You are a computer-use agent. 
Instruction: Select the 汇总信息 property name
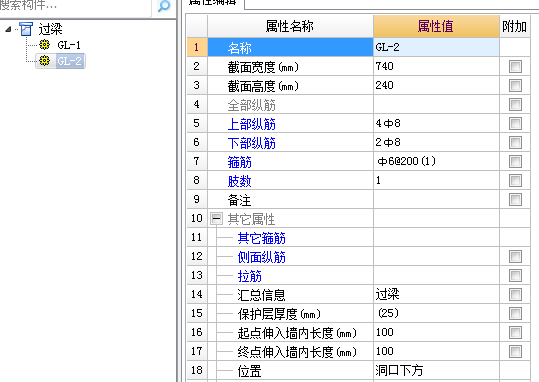tap(262, 295)
